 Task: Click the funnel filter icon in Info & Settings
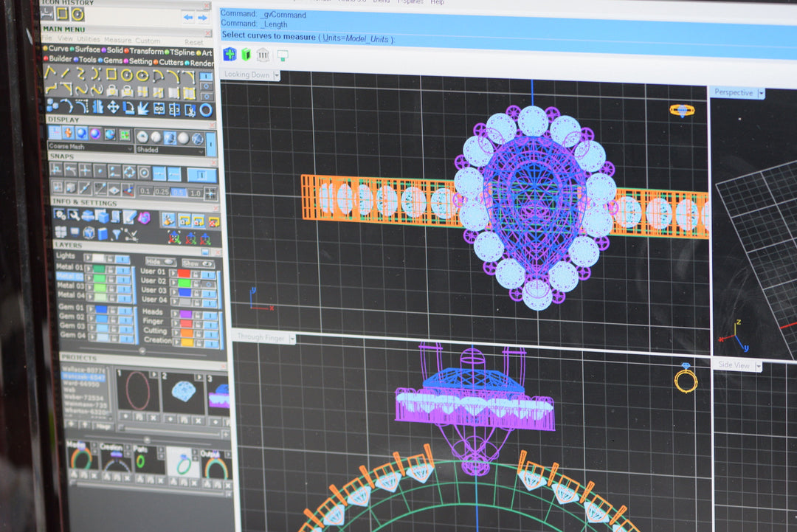point(116,235)
